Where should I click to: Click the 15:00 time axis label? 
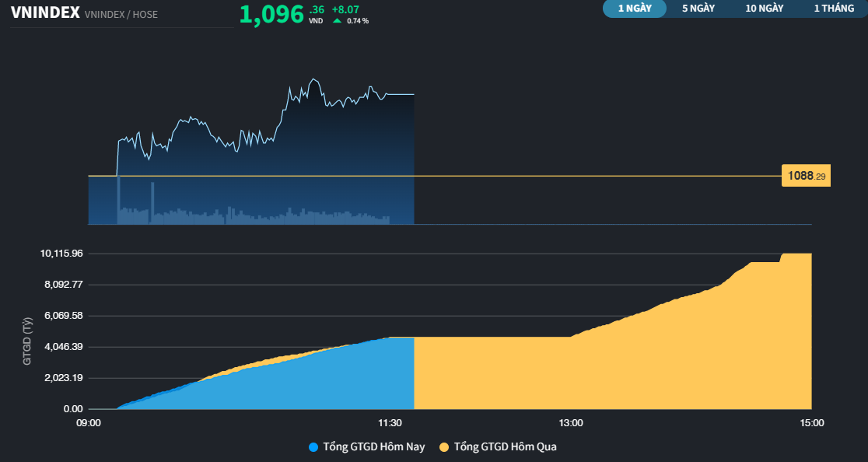click(812, 422)
